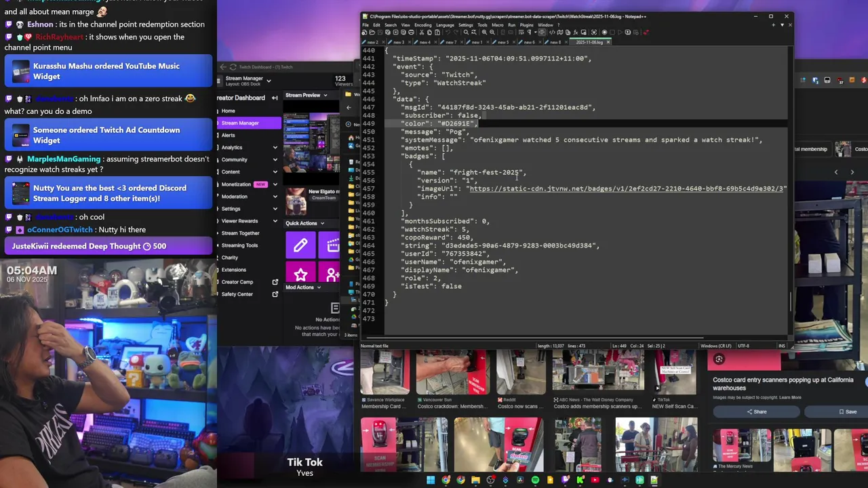The width and height of the screenshot is (868, 488).
Task: Click the Undo arrow in Notepad++ toolbar
Action: [x=448, y=32]
